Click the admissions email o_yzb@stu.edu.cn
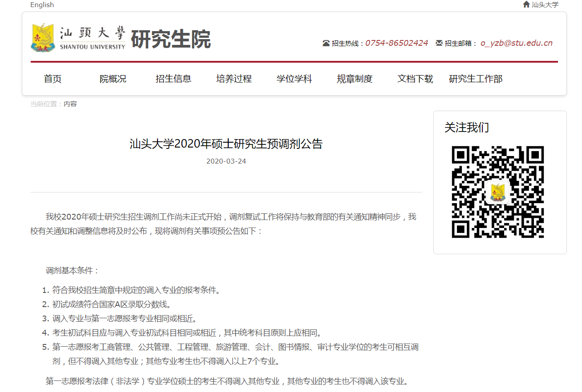This screenshot has width=582, height=392. point(516,43)
